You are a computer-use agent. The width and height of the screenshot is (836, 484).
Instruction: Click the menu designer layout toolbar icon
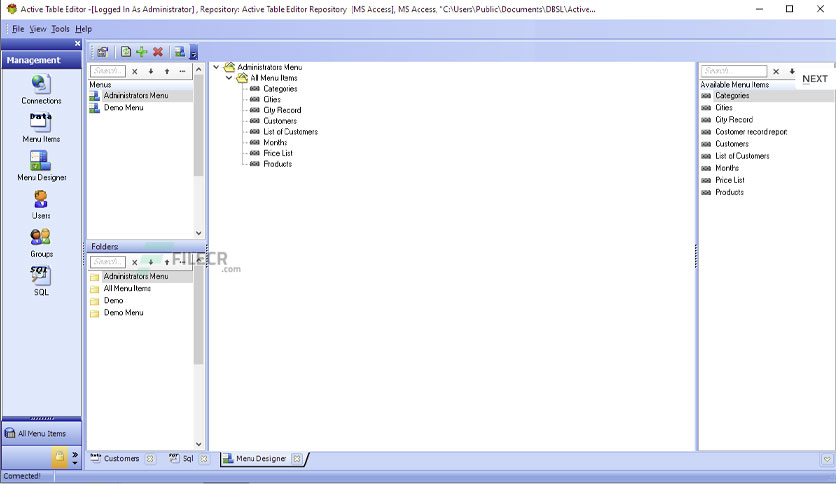click(180, 52)
